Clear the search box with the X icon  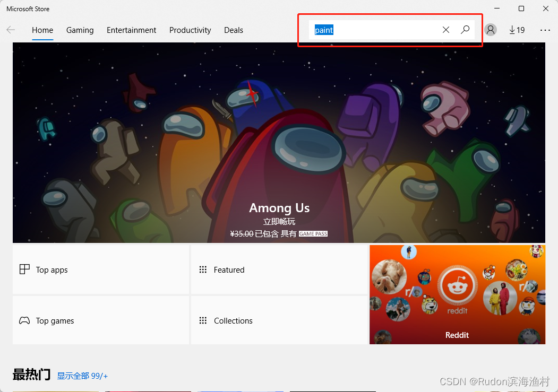click(445, 30)
